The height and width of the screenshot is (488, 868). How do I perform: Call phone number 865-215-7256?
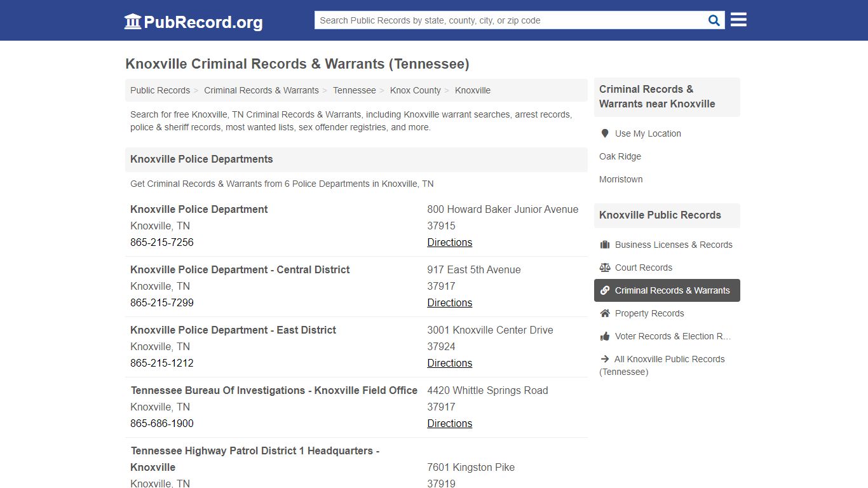(x=162, y=242)
